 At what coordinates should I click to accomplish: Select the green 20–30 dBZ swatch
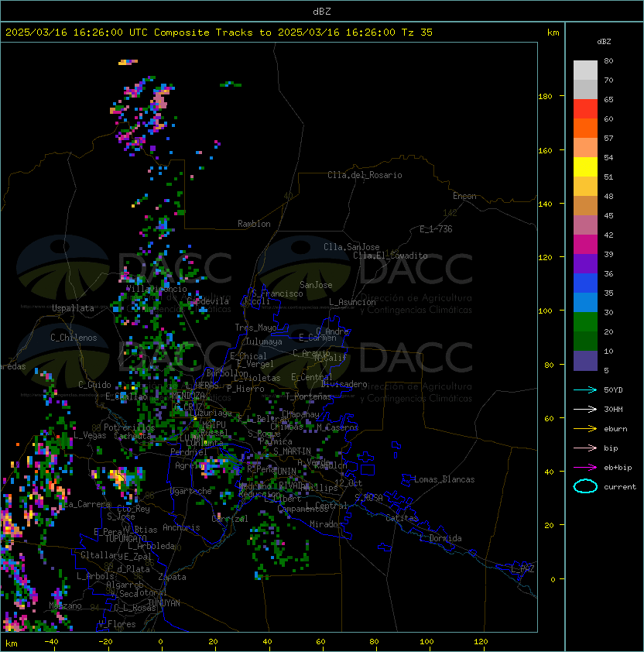point(585,321)
